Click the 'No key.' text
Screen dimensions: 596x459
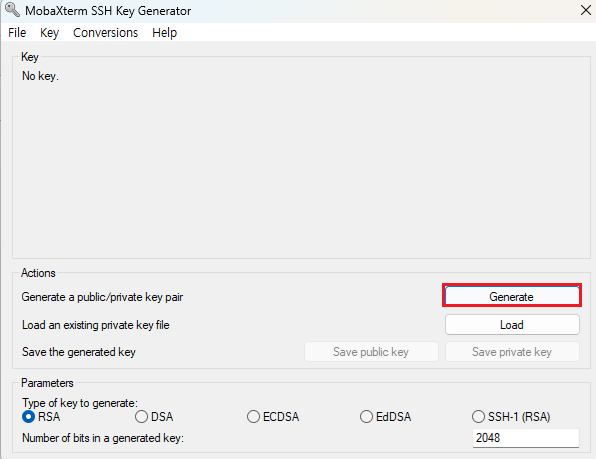(40, 76)
